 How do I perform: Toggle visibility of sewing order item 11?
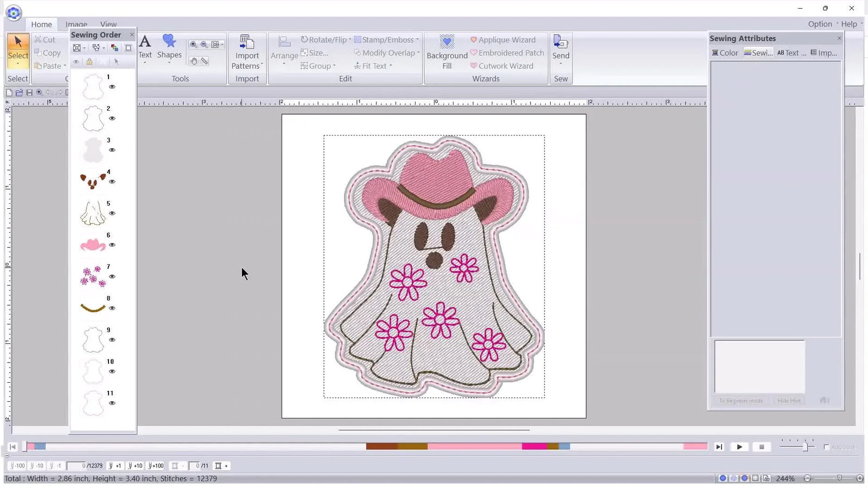112,403
